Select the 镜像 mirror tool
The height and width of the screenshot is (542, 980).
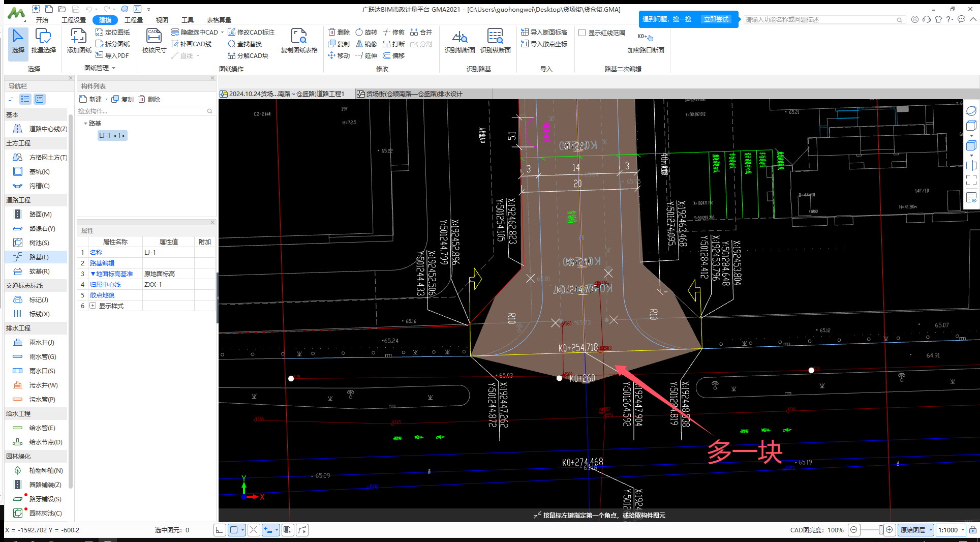pos(366,44)
